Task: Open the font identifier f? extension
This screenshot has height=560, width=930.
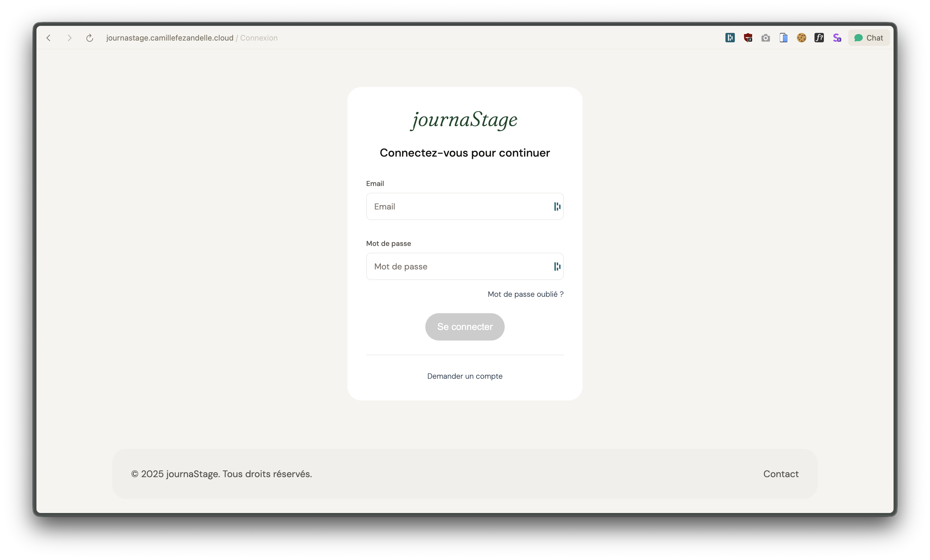Action: point(819,38)
